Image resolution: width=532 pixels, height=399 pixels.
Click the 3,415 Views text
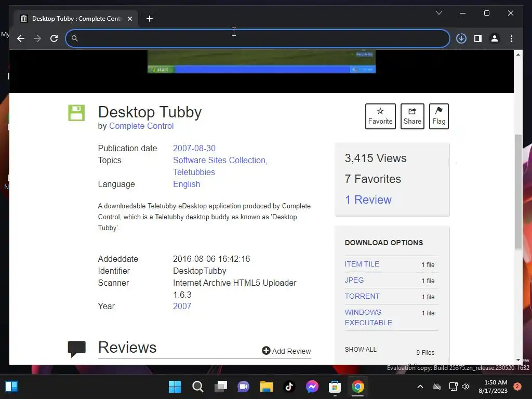376,158
